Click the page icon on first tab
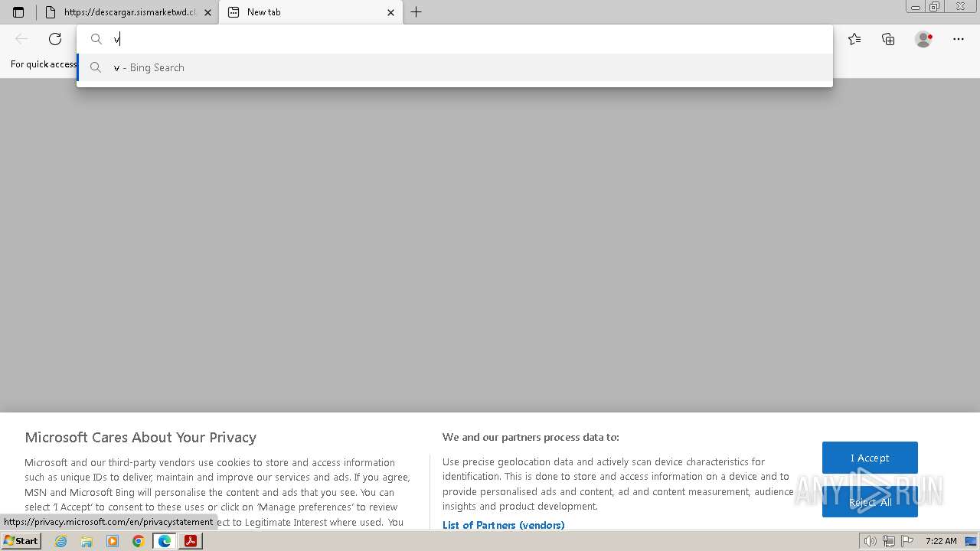 (x=50, y=12)
